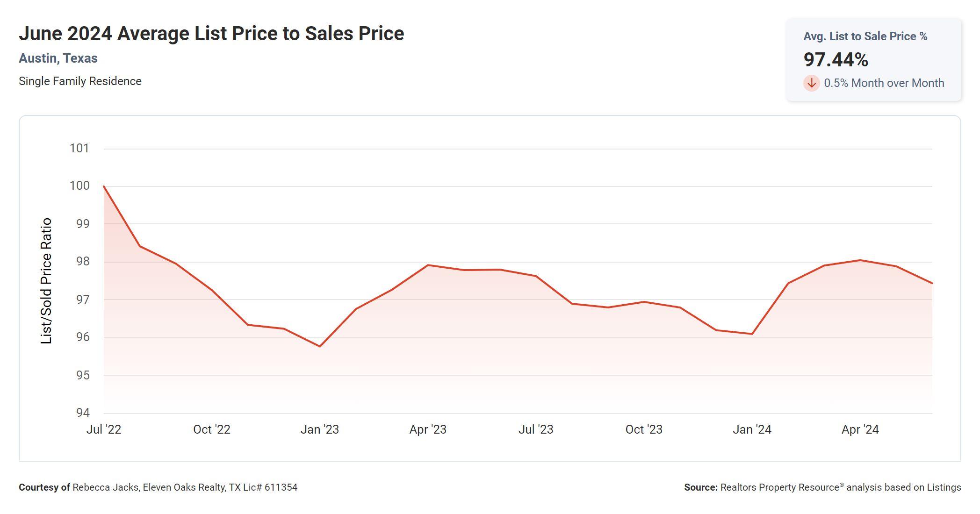Click the red down-arrow month-over-month icon
This screenshot has width=980, height=514.
pos(812,83)
